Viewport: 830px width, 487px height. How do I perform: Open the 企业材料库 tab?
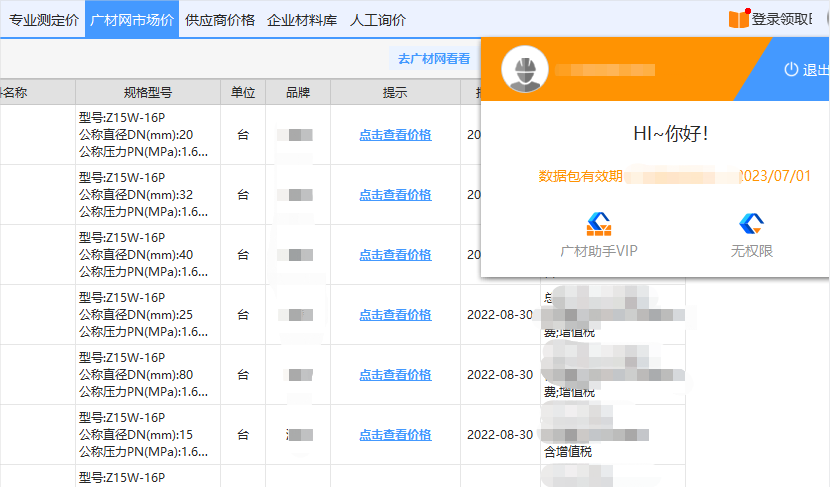tap(302, 20)
